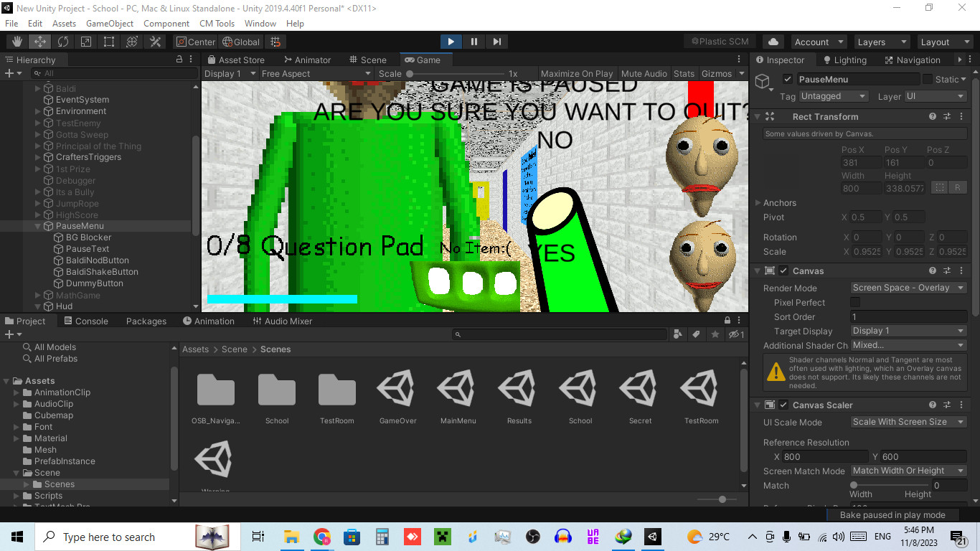The width and height of the screenshot is (980, 551).
Task: Toggle Stats overlay in Game view
Action: point(684,73)
